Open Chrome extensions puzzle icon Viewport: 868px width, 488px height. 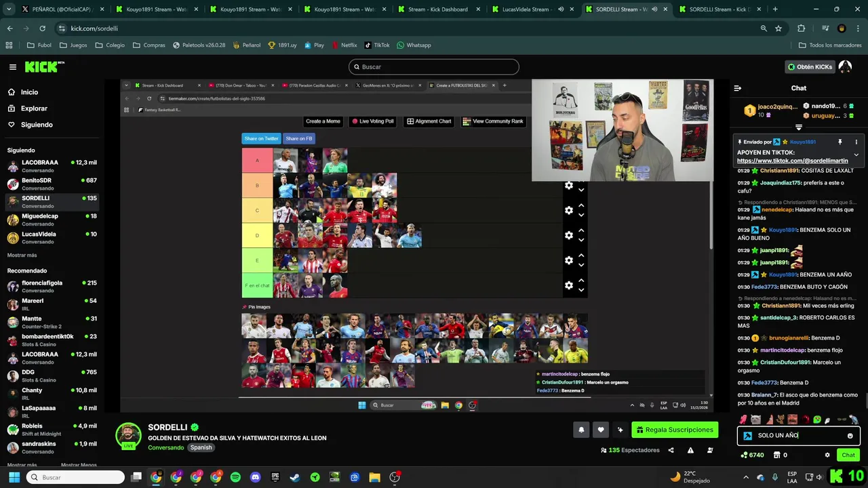click(x=801, y=28)
